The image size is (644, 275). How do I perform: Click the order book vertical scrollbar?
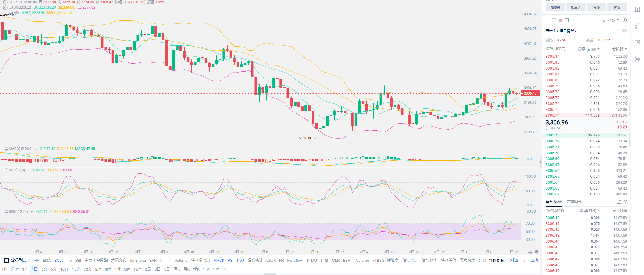629,109
